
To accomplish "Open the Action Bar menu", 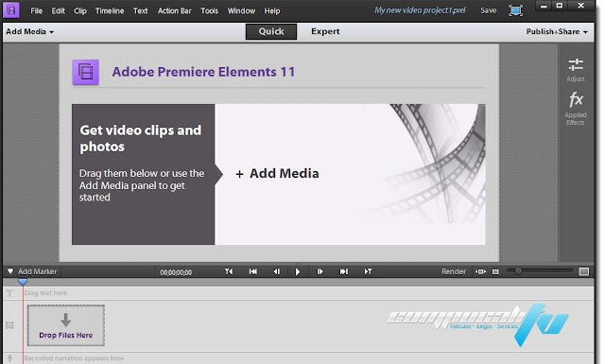I will 174,10.
